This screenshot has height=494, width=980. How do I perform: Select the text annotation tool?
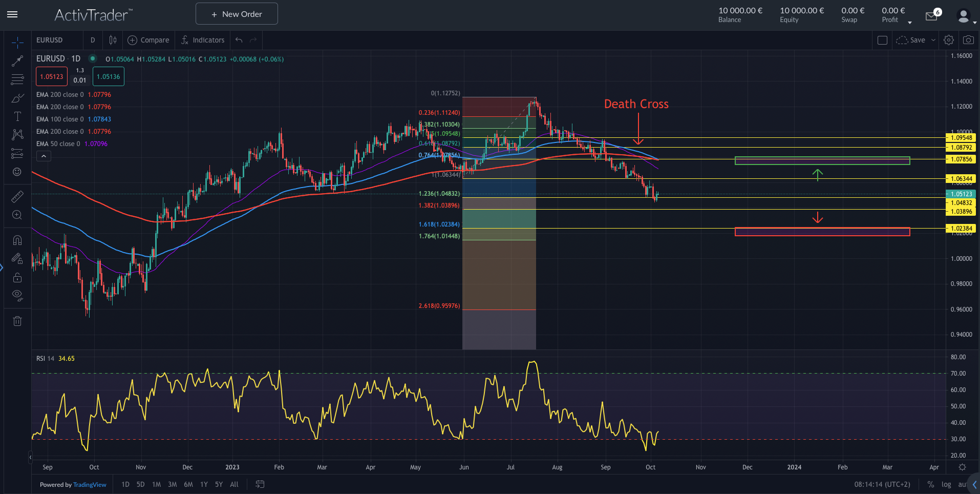pos(17,116)
